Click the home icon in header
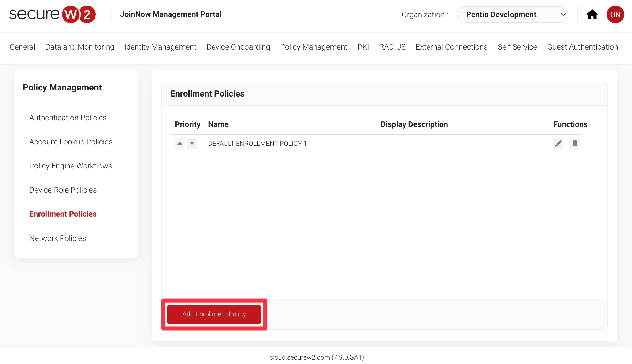632x364 pixels. pyautogui.click(x=592, y=15)
